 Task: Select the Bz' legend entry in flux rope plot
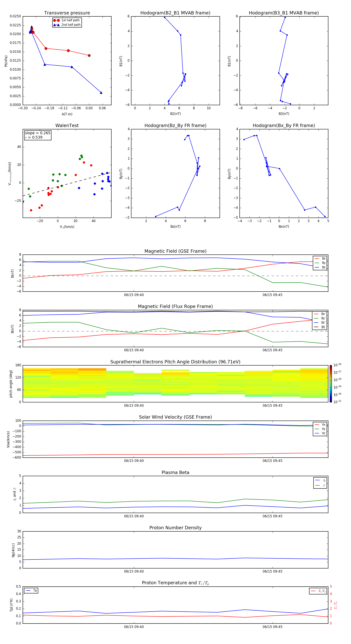(320, 323)
